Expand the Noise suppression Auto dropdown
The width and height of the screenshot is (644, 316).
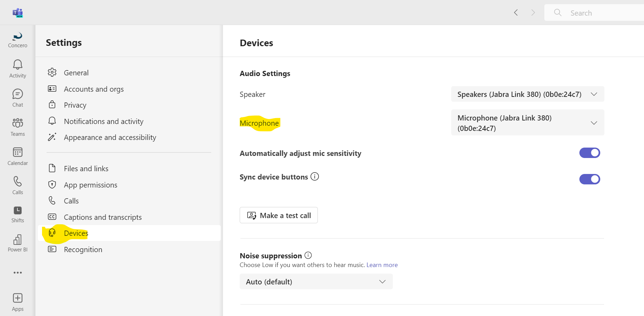316,282
